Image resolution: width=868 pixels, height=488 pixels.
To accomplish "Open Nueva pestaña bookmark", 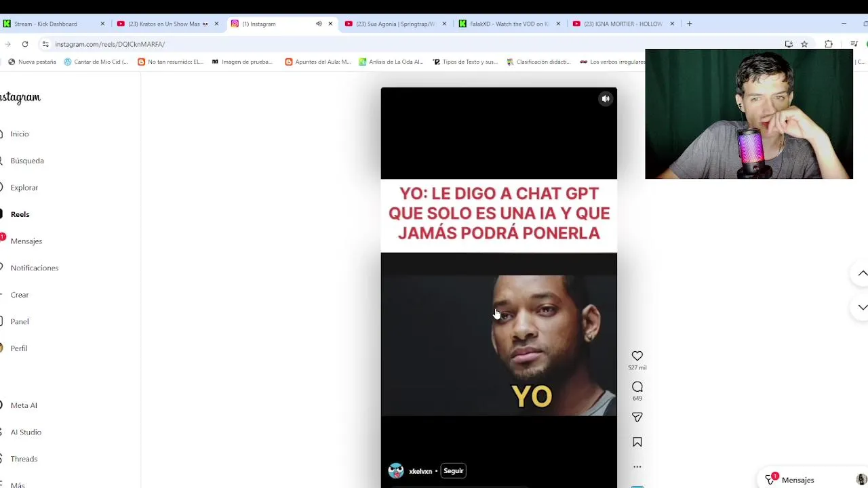I will [32, 62].
